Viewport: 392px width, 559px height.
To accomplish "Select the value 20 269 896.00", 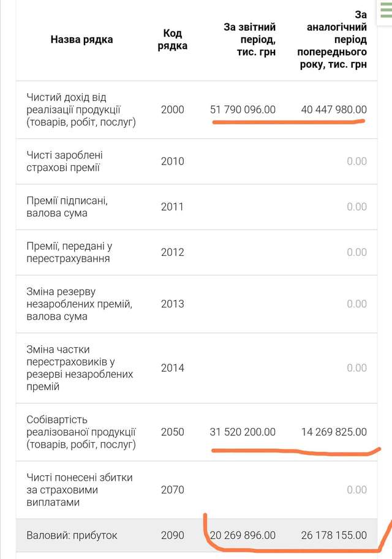I will pos(243,536).
